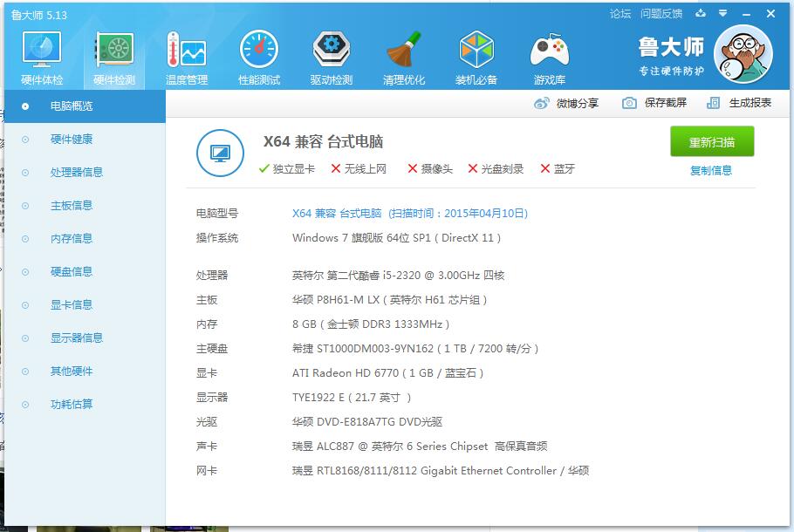Click the 华硕 P8H61-M LX motherboard value

389,300
